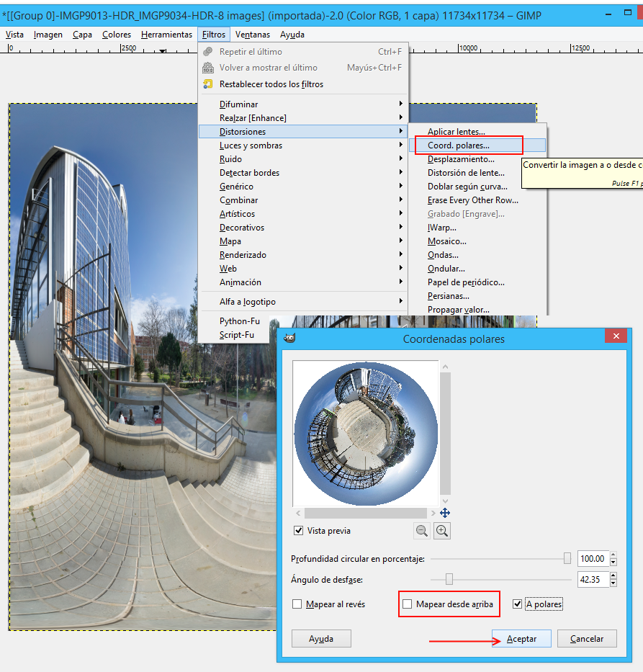Click the GIMP icon in dialog title bar

click(x=289, y=339)
